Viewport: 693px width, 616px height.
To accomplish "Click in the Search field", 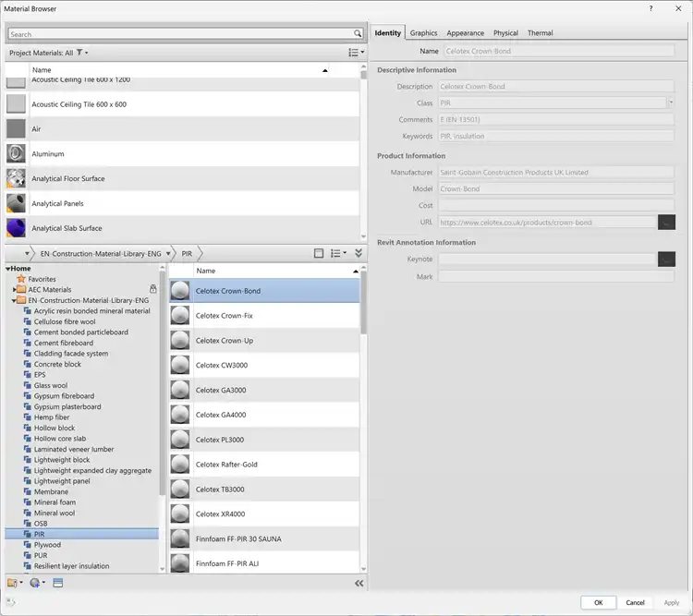I will [x=180, y=34].
